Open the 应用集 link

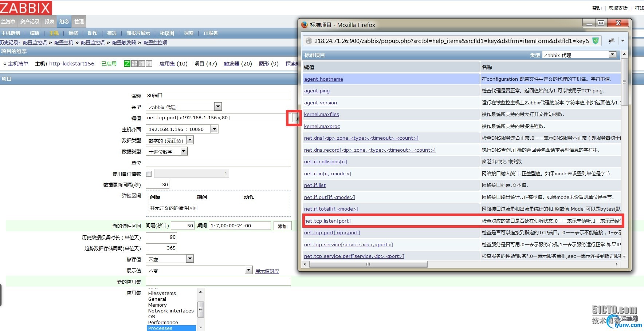click(167, 64)
